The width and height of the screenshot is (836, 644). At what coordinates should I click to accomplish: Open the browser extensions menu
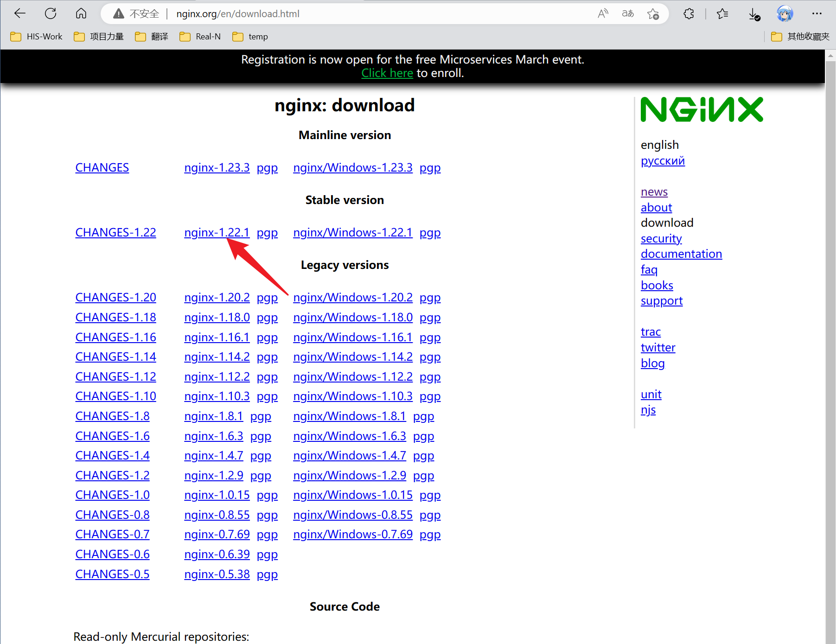click(689, 14)
